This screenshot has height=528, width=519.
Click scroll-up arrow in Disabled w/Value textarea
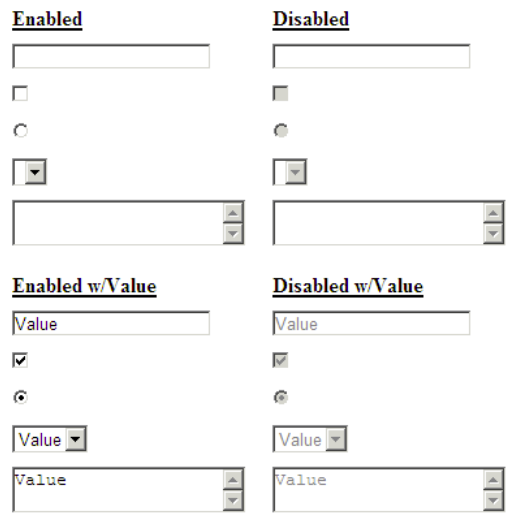point(493,479)
